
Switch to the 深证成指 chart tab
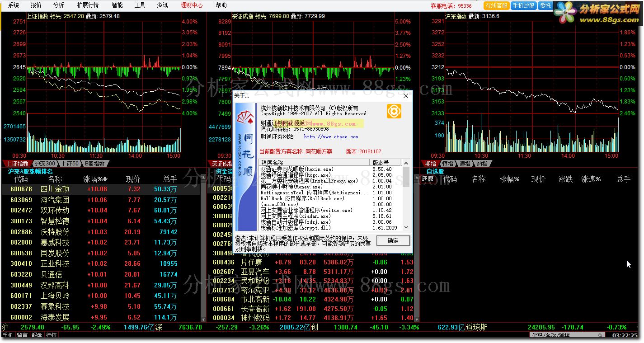[x=221, y=164]
